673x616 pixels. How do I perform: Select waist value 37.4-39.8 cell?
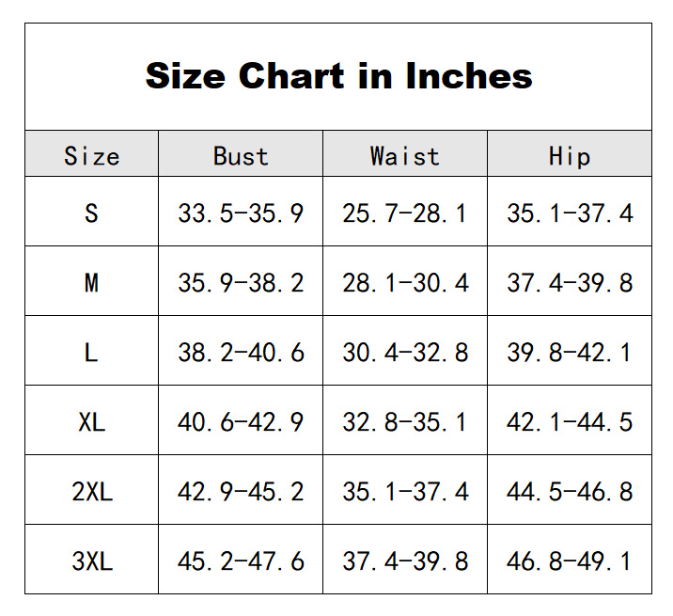(405, 560)
